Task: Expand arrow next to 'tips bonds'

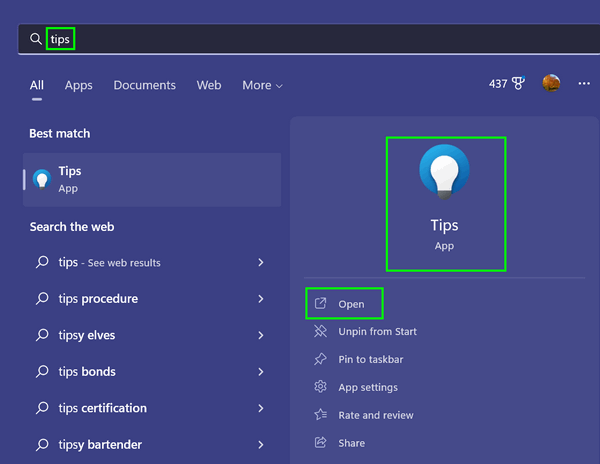Action: tap(261, 372)
